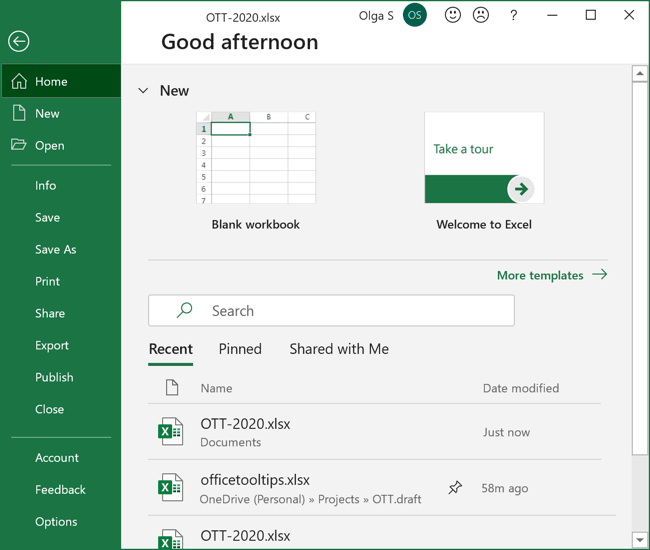Go to Export in the sidebar

coord(52,345)
